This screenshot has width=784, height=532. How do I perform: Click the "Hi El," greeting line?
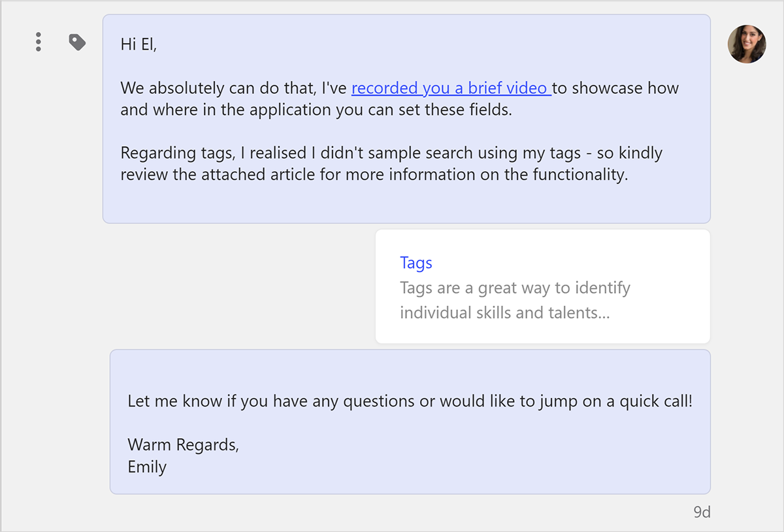coord(139,44)
